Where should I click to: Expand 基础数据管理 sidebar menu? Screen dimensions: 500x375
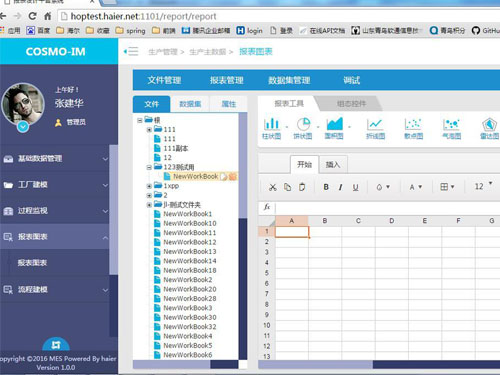click(x=55, y=159)
